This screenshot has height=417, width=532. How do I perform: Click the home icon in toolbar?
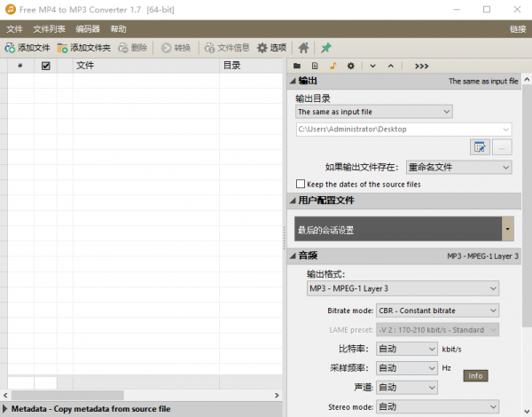[x=303, y=48]
